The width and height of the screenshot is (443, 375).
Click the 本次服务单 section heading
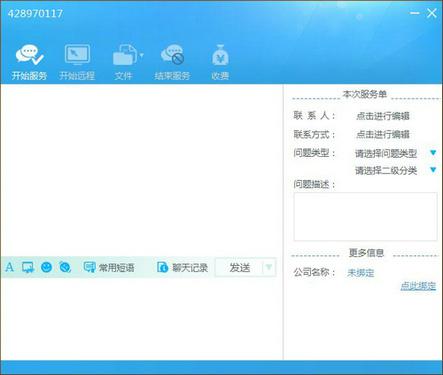click(x=365, y=94)
